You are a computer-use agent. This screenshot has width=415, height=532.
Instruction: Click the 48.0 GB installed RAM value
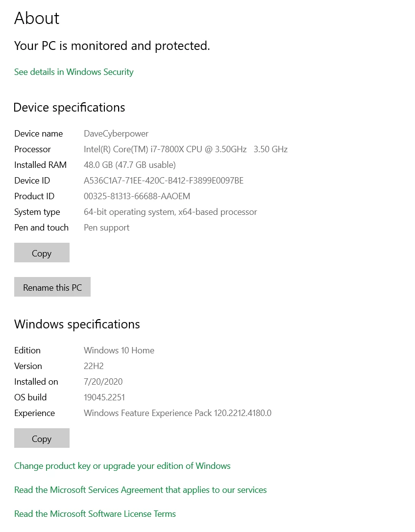point(130,165)
